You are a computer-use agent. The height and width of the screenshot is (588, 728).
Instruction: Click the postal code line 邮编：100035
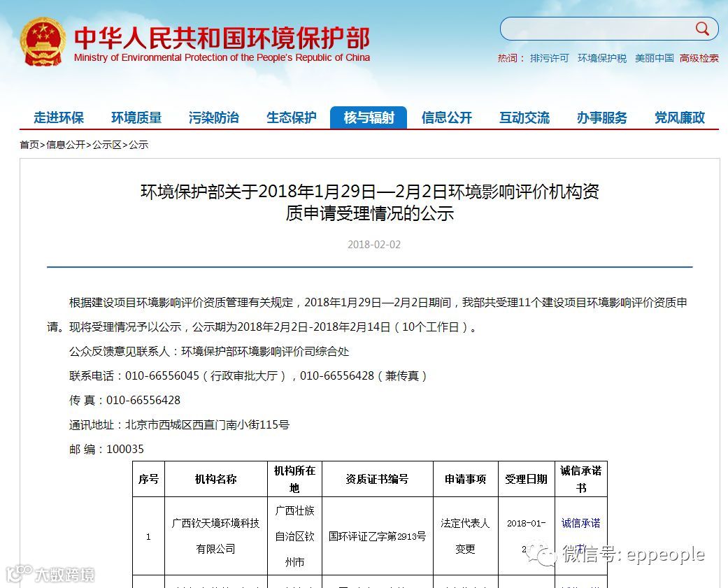tap(106, 449)
